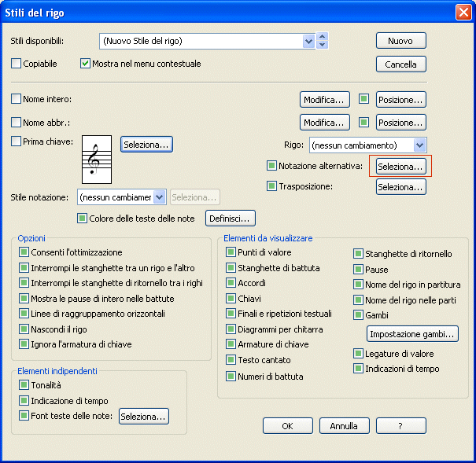Uncheck Mostra nel menu contestuale
Image resolution: width=476 pixels, height=463 pixels.
coord(86,64)
